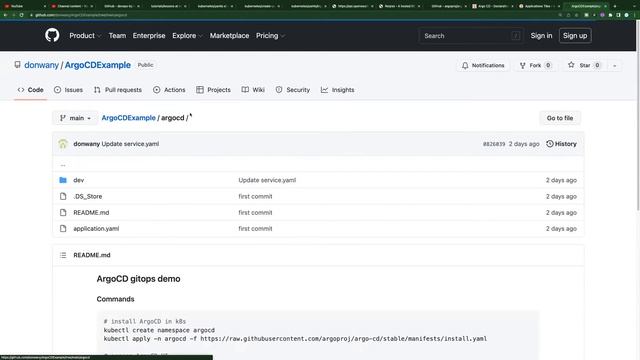Open the GitHub logo homepage
640x360 pixels.
point(52,36)
